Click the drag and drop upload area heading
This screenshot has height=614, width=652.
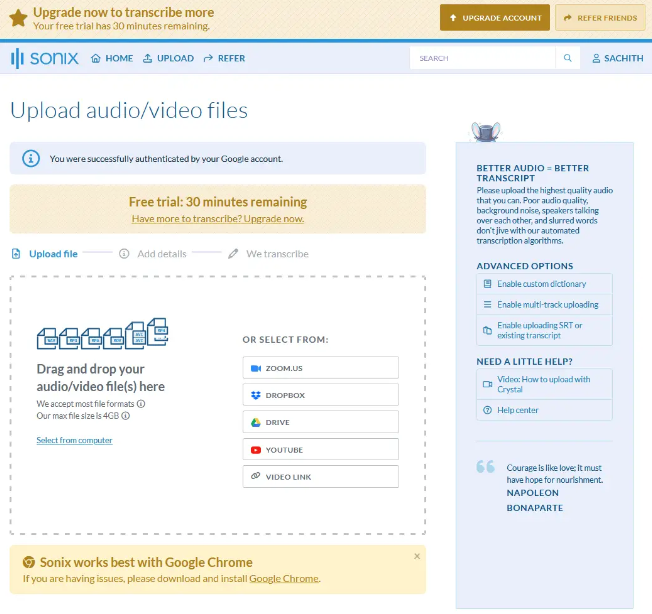click(101, 377)
